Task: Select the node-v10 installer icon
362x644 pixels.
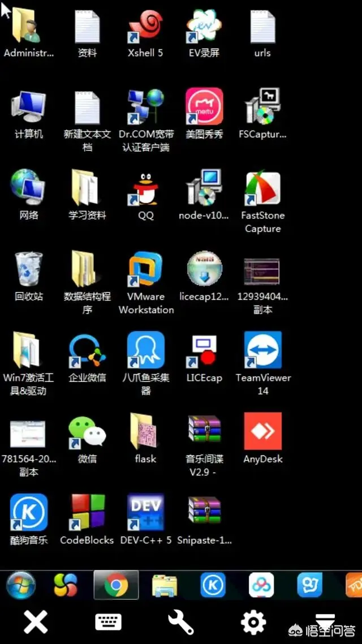Action: pyautogui.click(x=204, y=188)
